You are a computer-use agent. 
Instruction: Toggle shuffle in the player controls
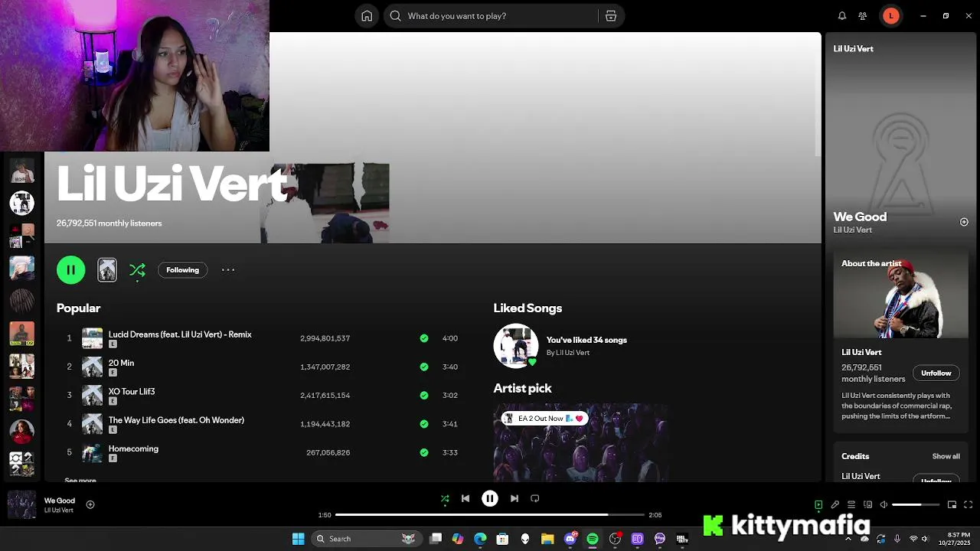click(445, 498)
